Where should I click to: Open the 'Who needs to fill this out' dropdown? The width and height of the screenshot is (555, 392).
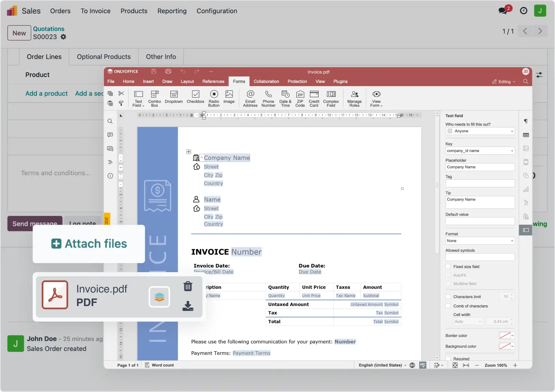point(480,131)
